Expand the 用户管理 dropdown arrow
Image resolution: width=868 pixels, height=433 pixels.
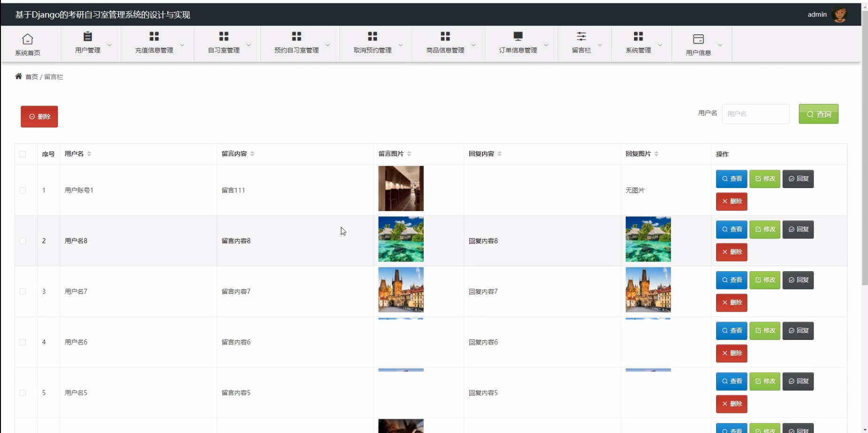(110, 45)
